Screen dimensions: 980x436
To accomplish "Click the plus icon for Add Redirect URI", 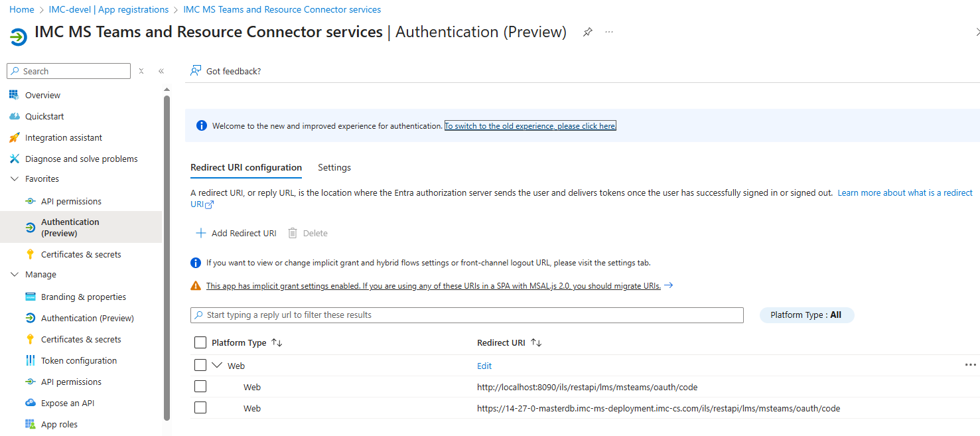I will [200, 233].
